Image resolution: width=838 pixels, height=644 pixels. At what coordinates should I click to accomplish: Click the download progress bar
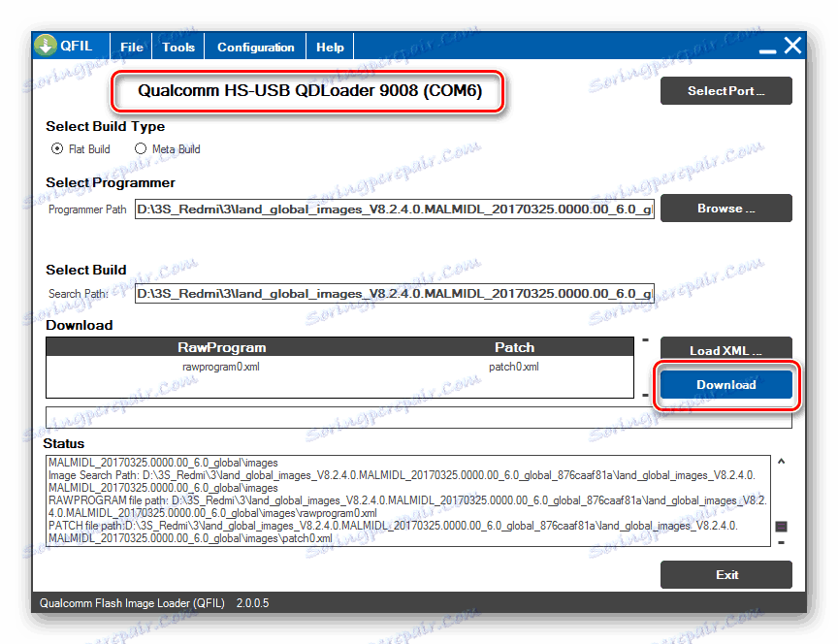tap(418, 417)
